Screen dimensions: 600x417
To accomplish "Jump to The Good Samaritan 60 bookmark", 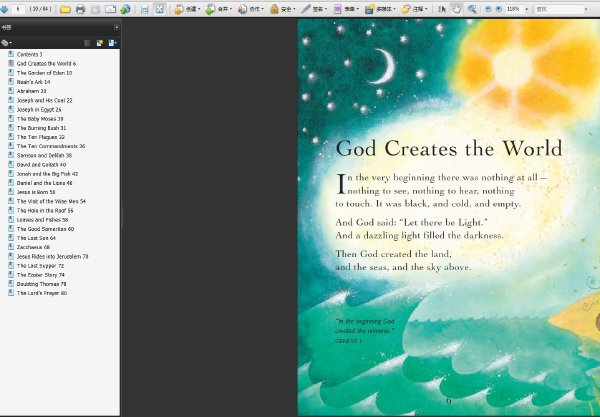I will (45, 229).
